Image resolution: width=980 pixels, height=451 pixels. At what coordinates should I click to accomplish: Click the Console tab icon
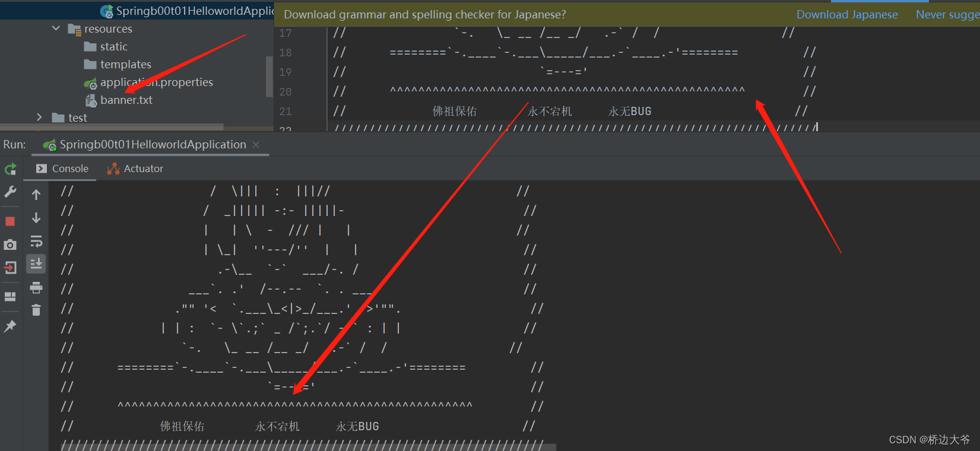tap(41, 169)
